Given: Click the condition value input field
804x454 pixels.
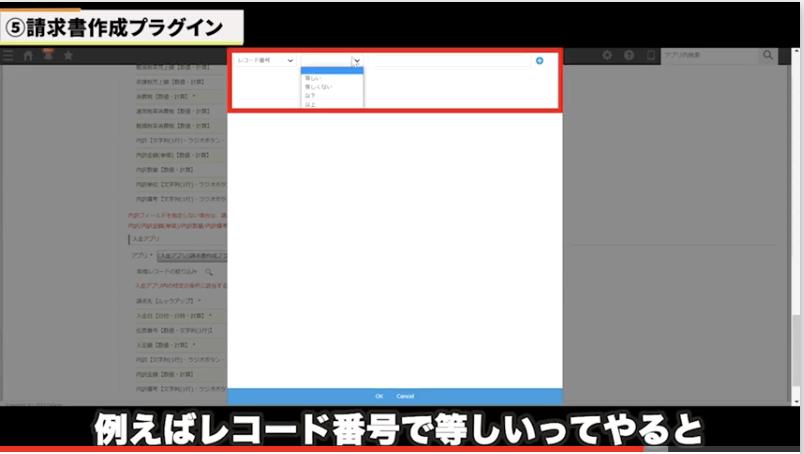Looking at the screenshot, I should (x=448, y=61).
